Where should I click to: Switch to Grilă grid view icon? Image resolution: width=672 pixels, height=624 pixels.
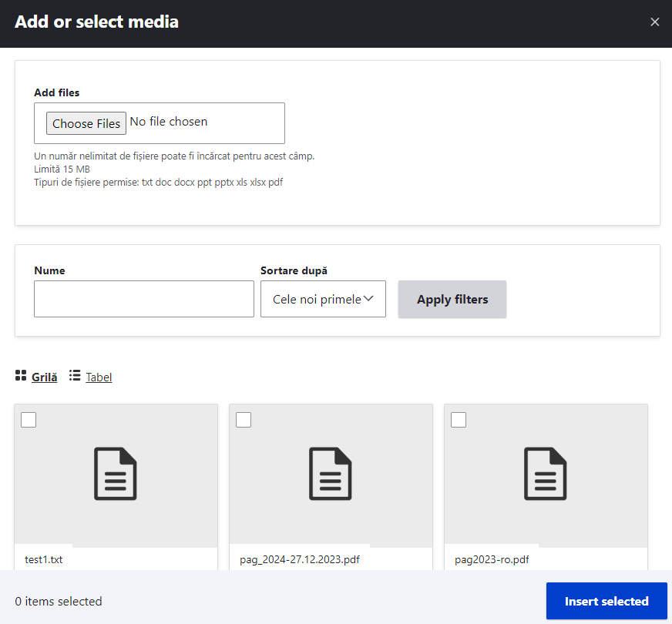coord(21,376)
